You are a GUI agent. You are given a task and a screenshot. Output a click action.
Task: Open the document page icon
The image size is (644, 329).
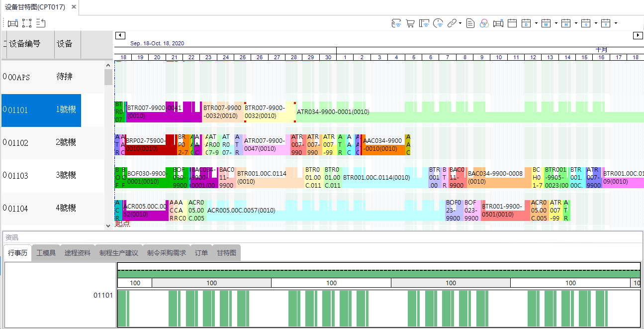(x=470, y=23)
